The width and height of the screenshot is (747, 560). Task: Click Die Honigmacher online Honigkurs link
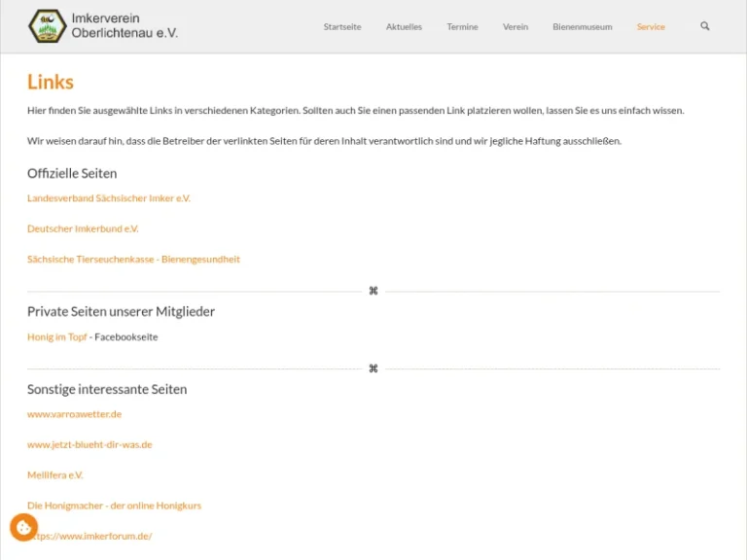pos(114,506)
